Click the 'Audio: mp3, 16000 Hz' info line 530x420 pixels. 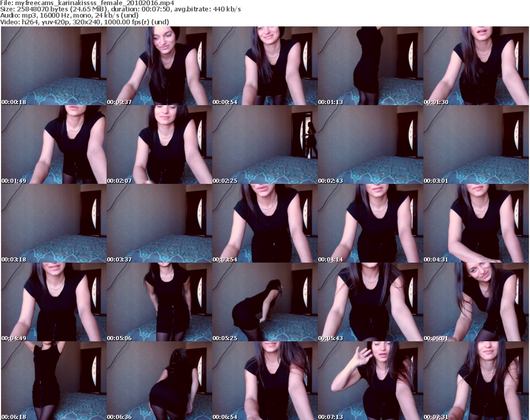pyautogui.click(x=69, y=16)
